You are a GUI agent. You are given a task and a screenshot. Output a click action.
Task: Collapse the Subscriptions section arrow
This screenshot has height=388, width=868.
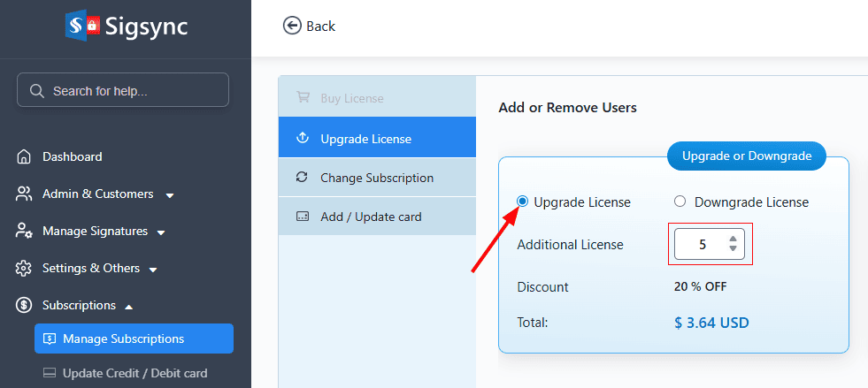click(128, 306)
